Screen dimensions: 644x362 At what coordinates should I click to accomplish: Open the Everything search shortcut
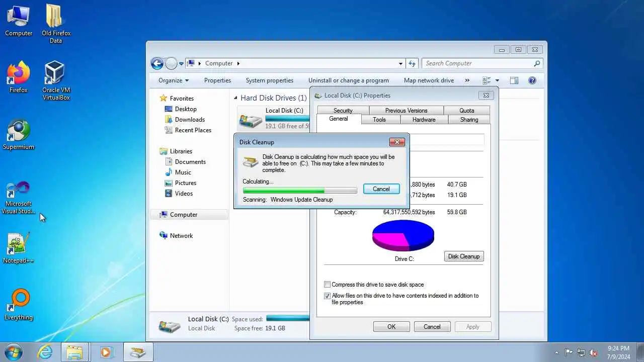point(19,305)
